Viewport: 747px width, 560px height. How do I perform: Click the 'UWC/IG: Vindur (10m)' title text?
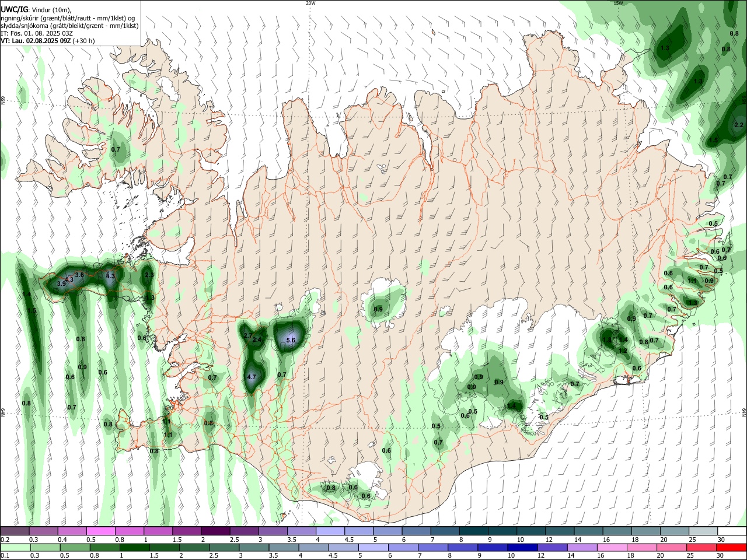point(36,10)
